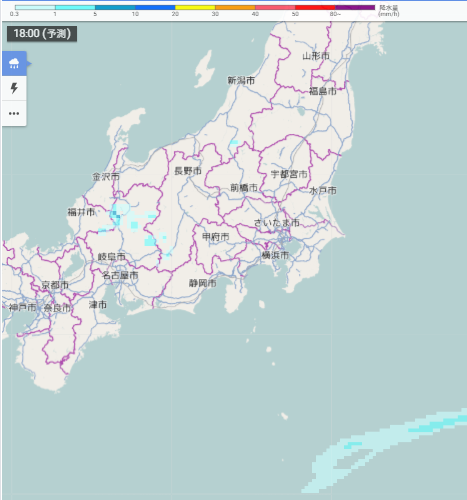467x500 pixels.
Task: Click the 名古屋市 city label on map
Action: (120, 275)
